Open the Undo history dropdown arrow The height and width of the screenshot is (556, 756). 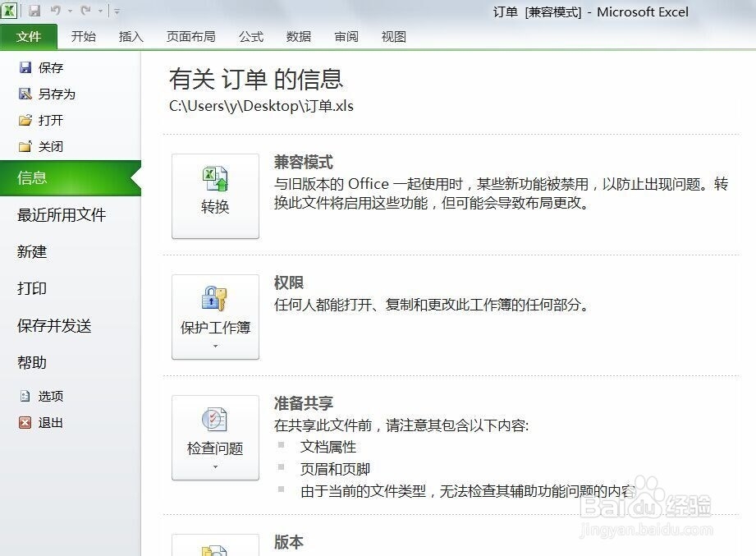70,11
